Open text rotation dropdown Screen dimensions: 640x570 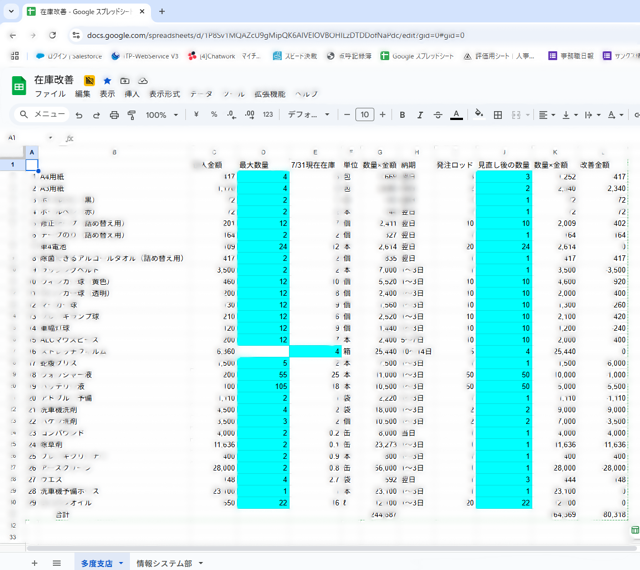click(616, 115)
